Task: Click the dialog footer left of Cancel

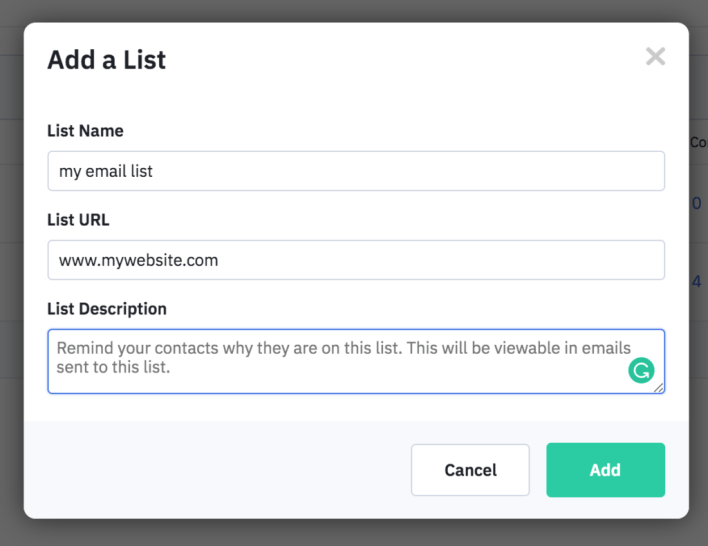Action: tap(220, 470)
